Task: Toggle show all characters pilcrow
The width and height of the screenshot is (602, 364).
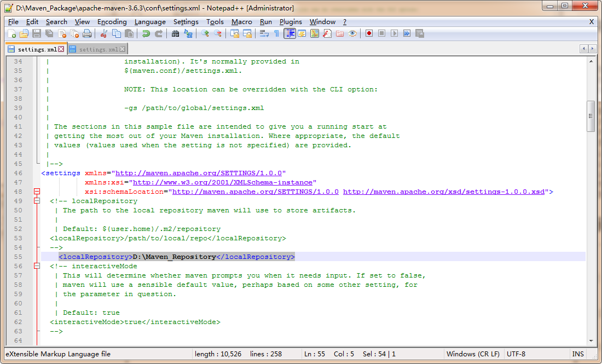Action: coord(276,34)
